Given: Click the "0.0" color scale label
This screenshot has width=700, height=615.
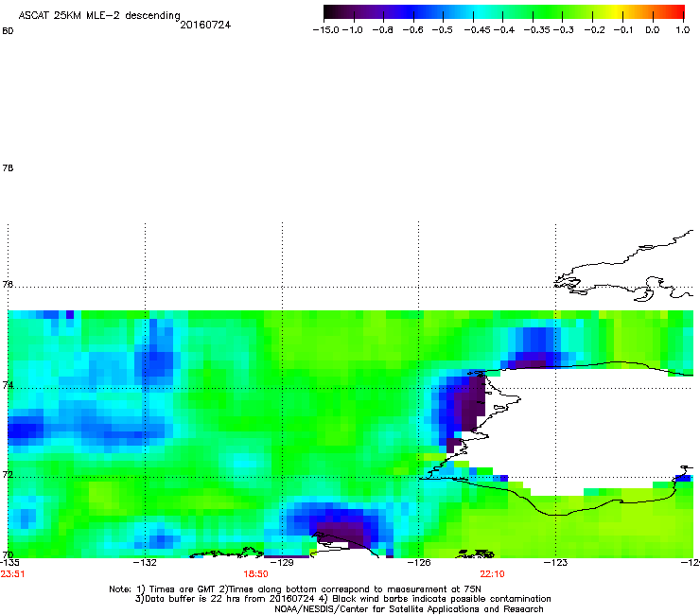Looking at the screenshot, I should coord(653,30).
